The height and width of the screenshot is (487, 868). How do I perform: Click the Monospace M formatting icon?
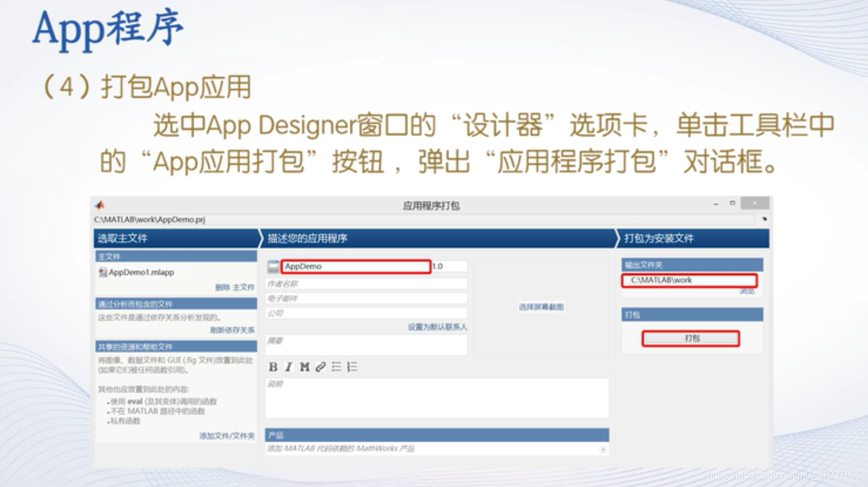point(304,367)
